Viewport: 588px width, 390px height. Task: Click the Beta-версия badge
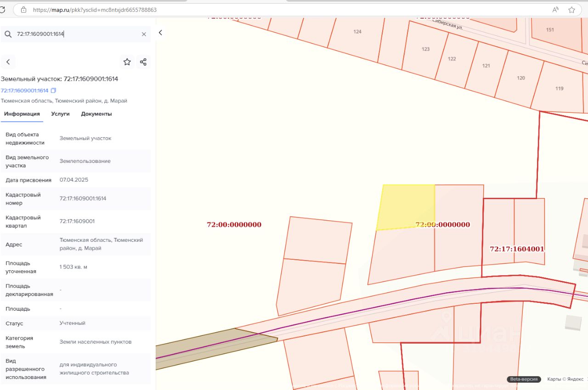click(x=524, y=379)
